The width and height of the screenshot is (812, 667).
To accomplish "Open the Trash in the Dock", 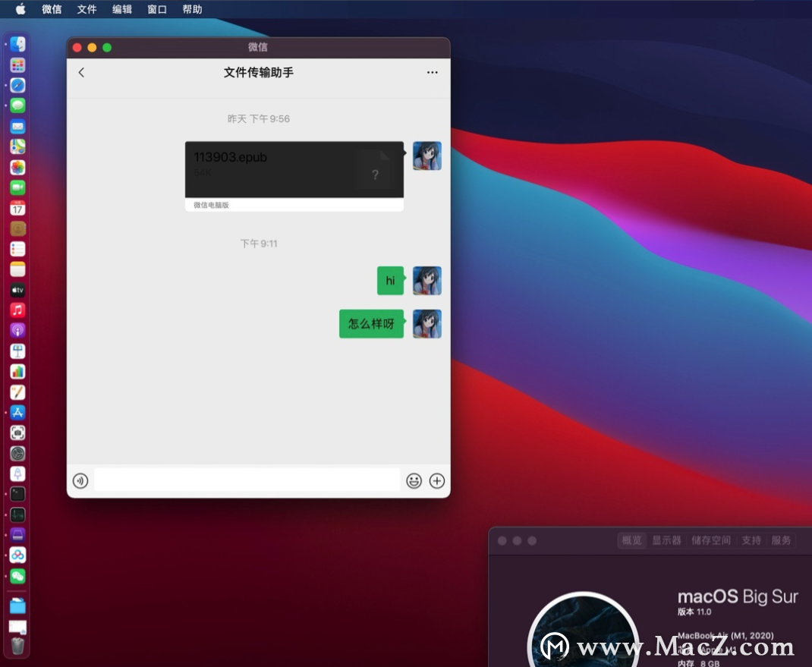I will (x=17, y=647).
